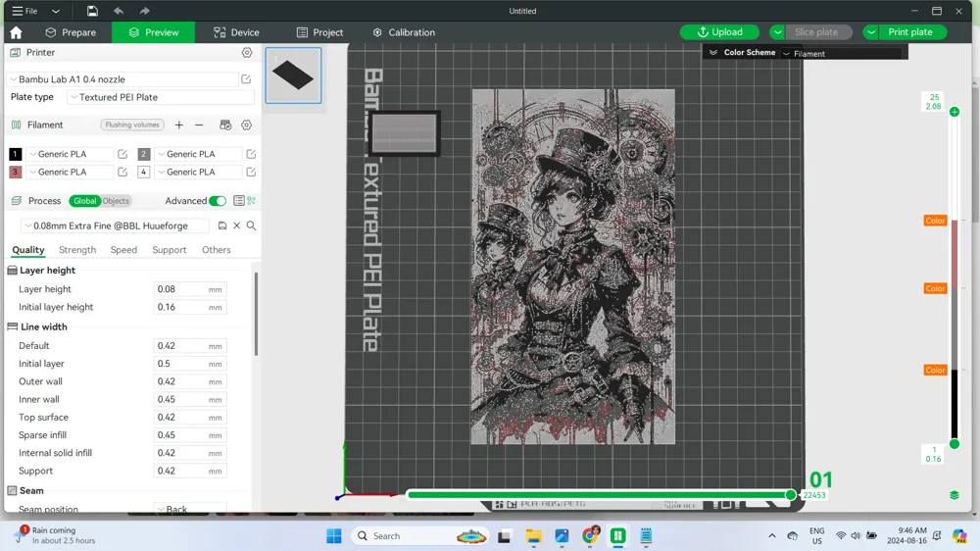980x551 pixels.
Task: Switch to the Calibration tab
Action: click(404, 32)
